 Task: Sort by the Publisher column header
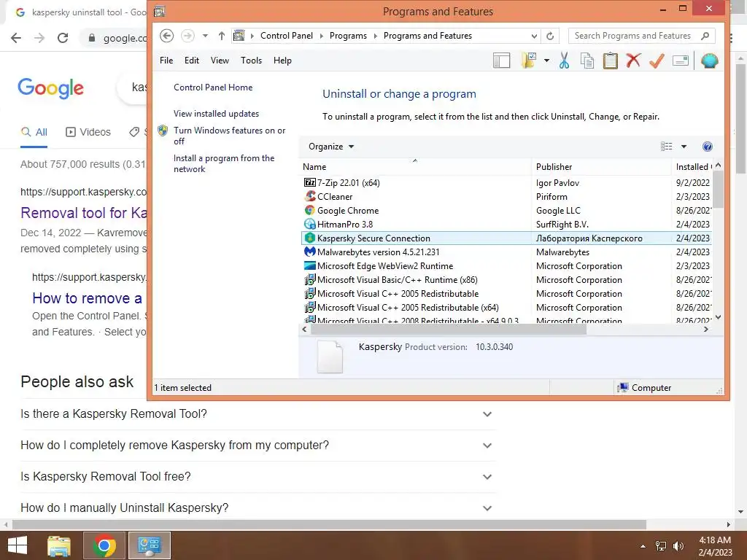coord(601,167)
